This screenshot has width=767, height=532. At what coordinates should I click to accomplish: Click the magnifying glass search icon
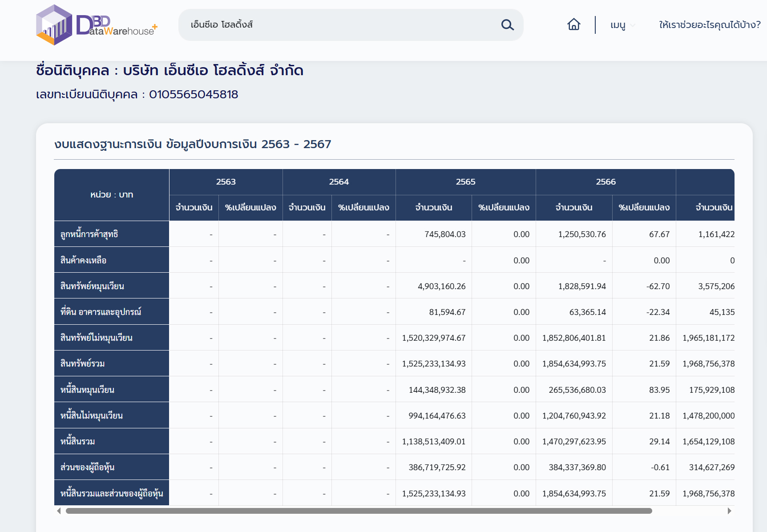click(x=507, y=25)
